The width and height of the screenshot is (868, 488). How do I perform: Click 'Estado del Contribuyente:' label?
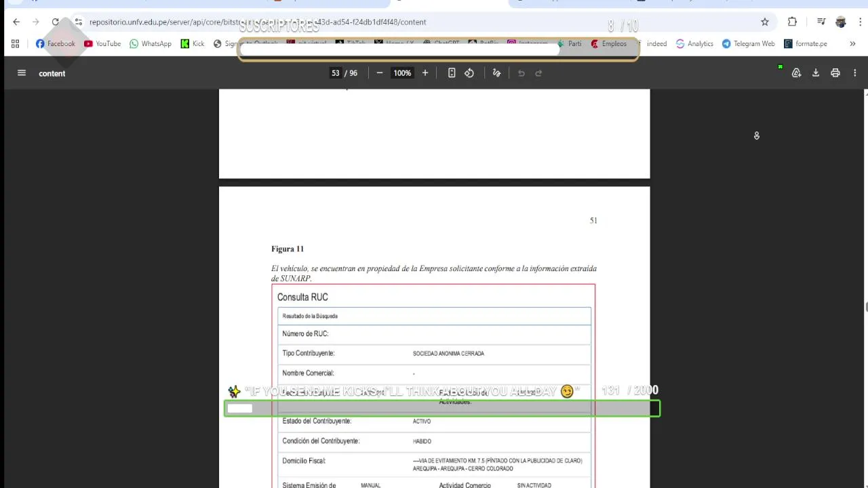[317, 421]
